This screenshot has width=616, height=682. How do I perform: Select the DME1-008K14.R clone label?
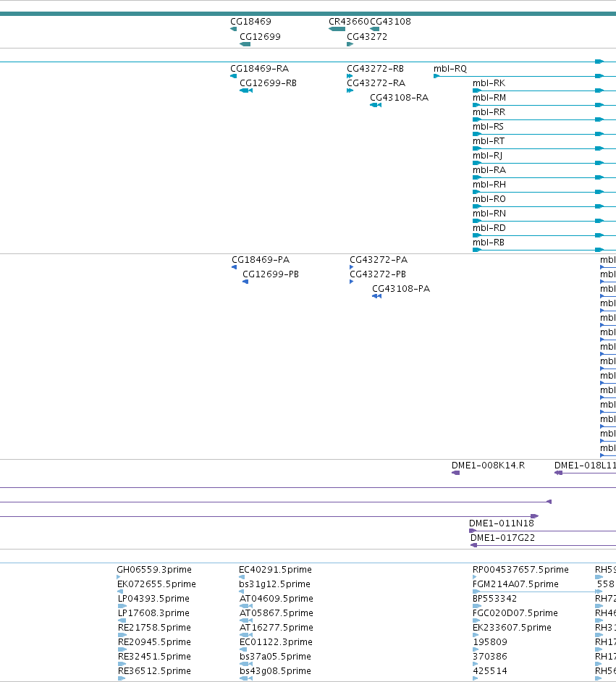(x=488, y=466)
